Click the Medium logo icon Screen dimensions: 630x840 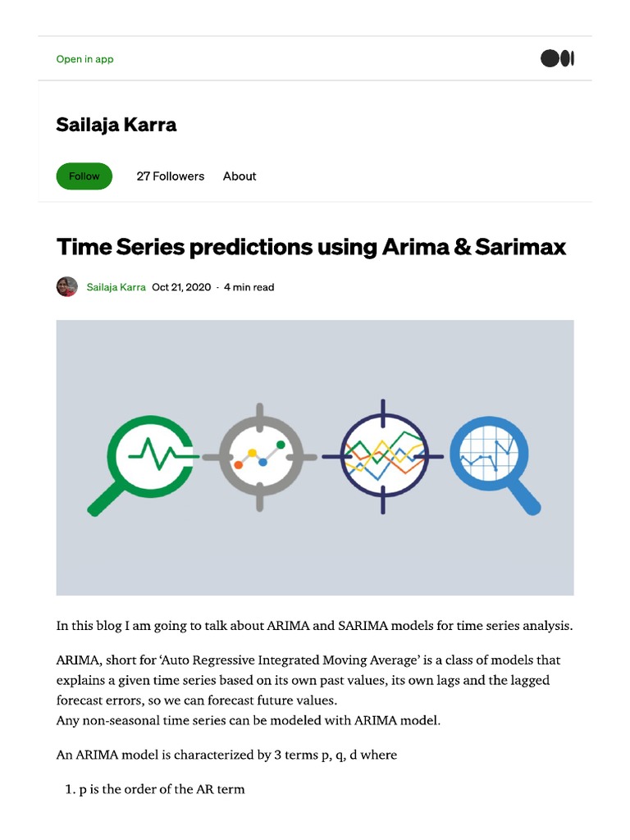pyautogui.click(x=557, y=58)
